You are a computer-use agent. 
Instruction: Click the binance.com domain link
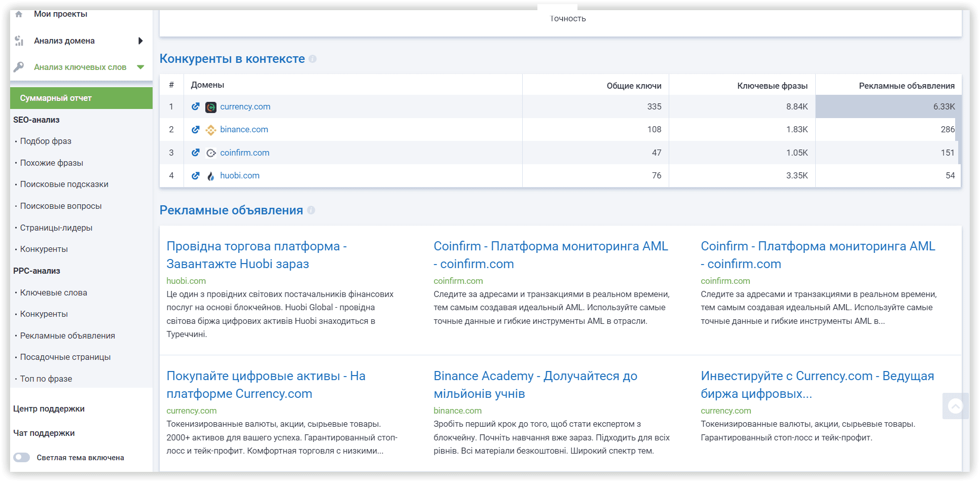coord(244,129)
